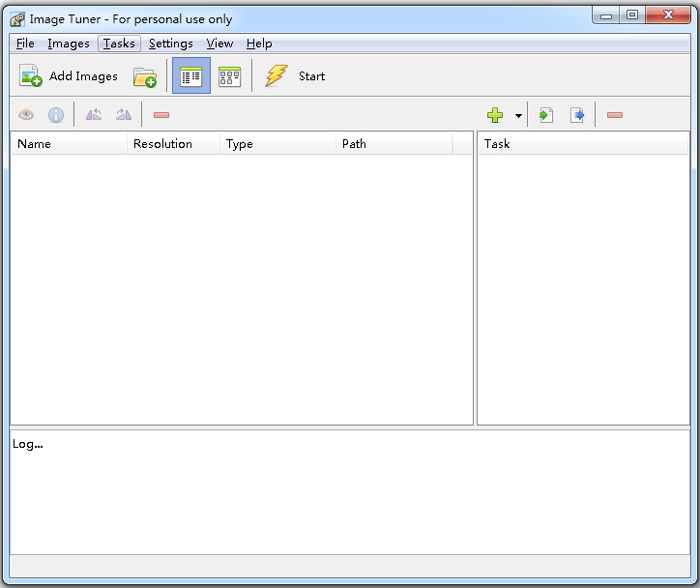Click the remove task minus icon
Screen dimensions: 700x588
(615, 115)
